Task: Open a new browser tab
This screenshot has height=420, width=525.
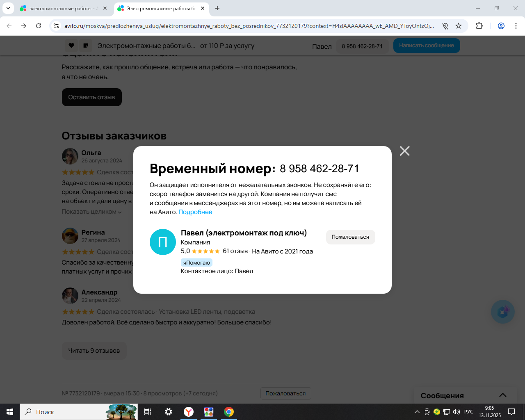Action: [217, 8]
